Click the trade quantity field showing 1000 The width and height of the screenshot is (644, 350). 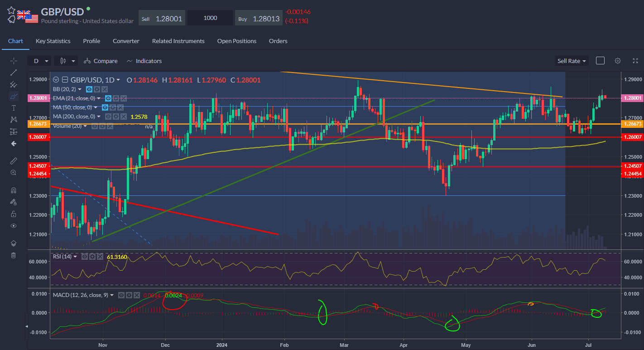210,18
